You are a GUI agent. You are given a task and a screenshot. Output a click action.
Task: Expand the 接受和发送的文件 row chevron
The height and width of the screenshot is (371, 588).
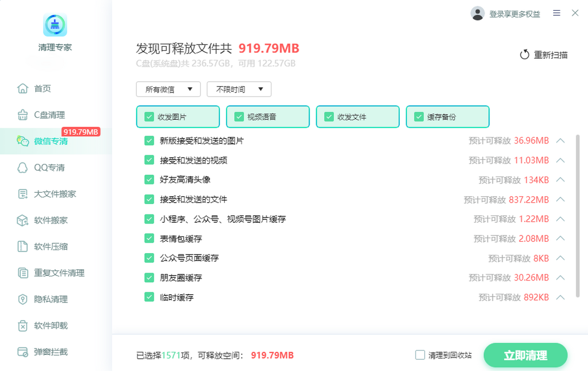(561, 199)
